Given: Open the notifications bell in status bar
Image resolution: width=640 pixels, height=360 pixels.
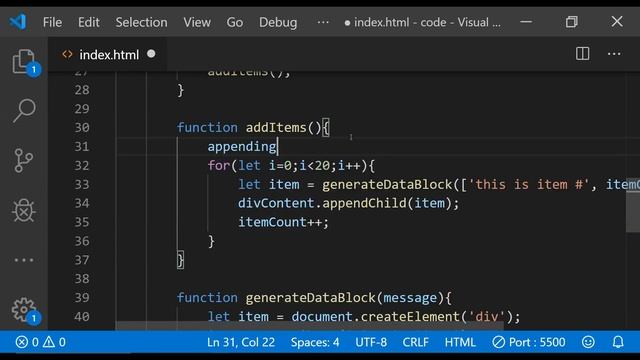Looking at the screenshot, I should pyautogui.click(x=618, y=342).
